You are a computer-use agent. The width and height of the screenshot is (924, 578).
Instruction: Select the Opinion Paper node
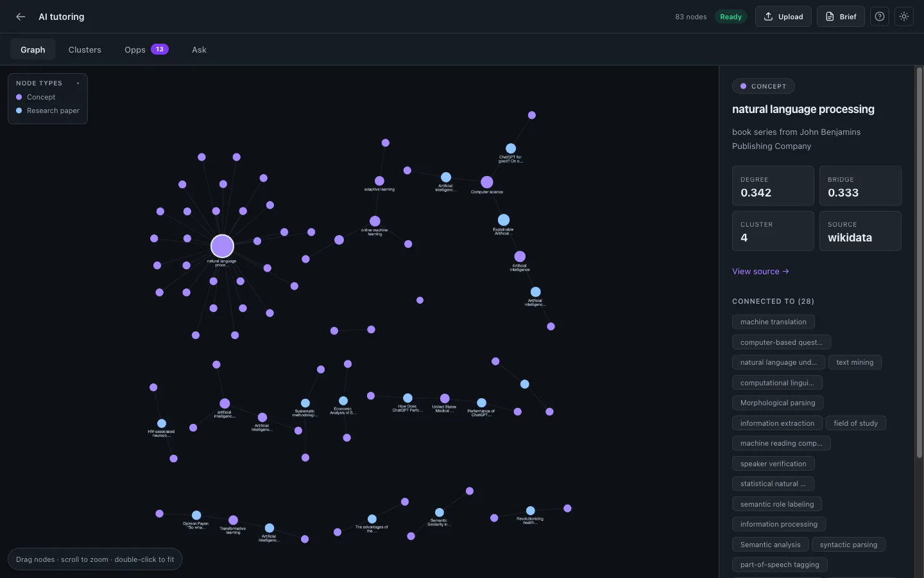[196, 515]
